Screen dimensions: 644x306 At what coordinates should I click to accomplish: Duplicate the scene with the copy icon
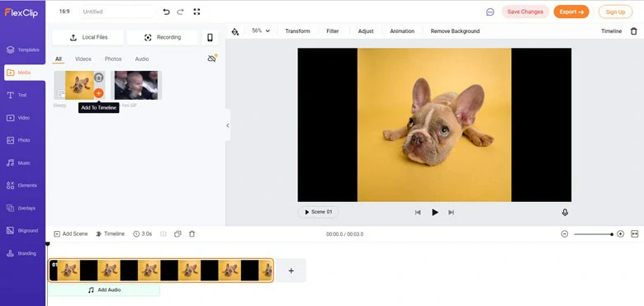point(178,233)
